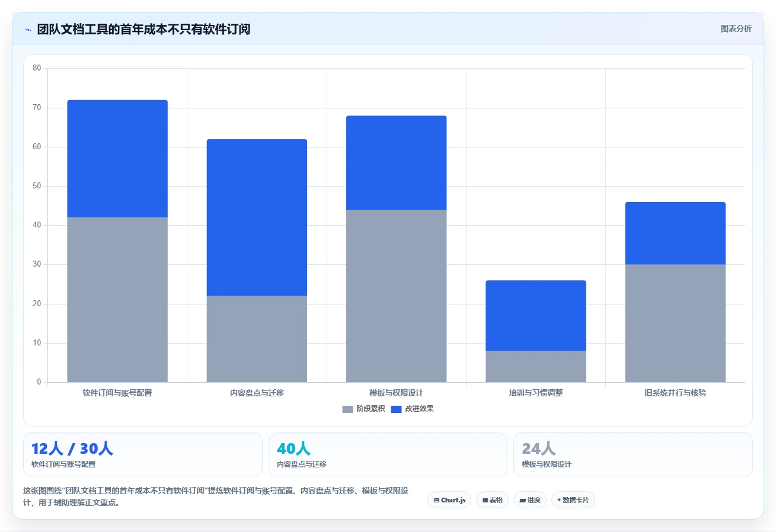
Task: Click the y-axis tick label 30
Action: (37, 264)
